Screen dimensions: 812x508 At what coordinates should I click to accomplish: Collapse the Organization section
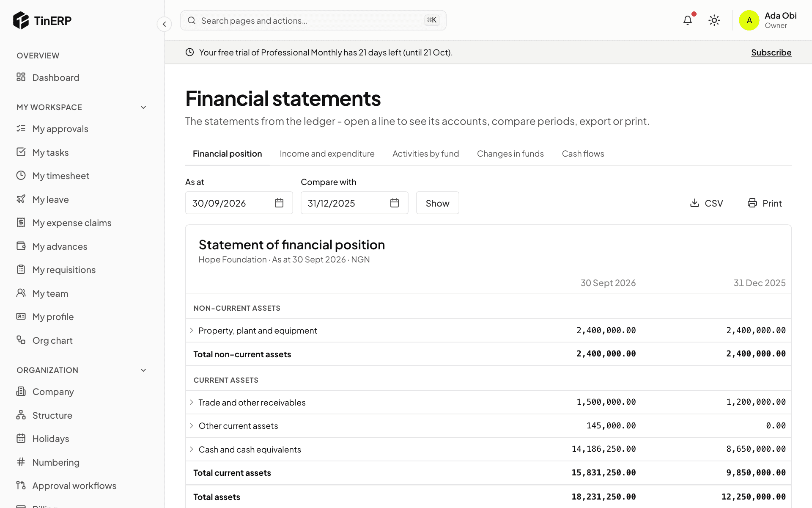[x=143, y=370]
